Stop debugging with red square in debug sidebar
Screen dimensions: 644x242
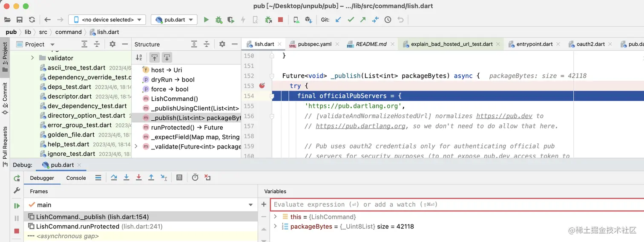tap(17, 231)
